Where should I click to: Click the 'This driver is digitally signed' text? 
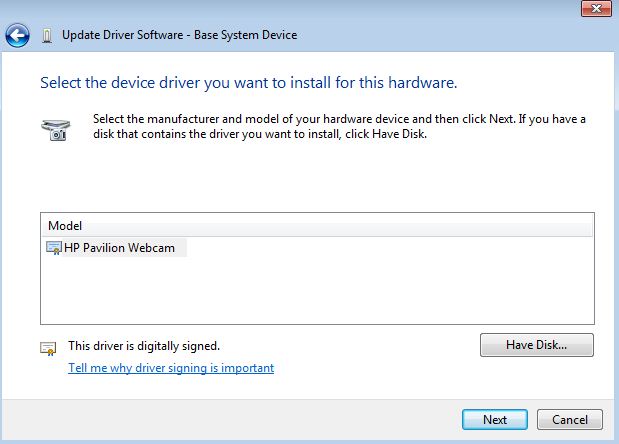(144, 346)
